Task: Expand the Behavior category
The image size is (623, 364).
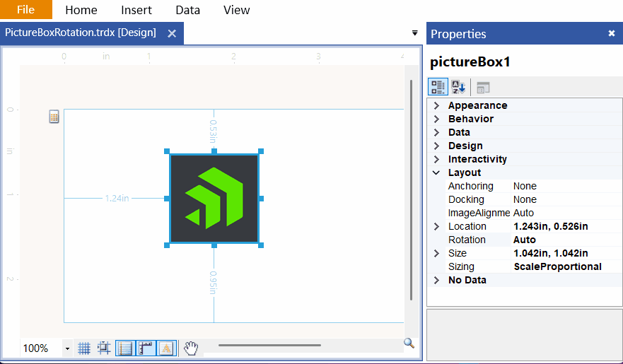Action: click(x=436, y=119)
